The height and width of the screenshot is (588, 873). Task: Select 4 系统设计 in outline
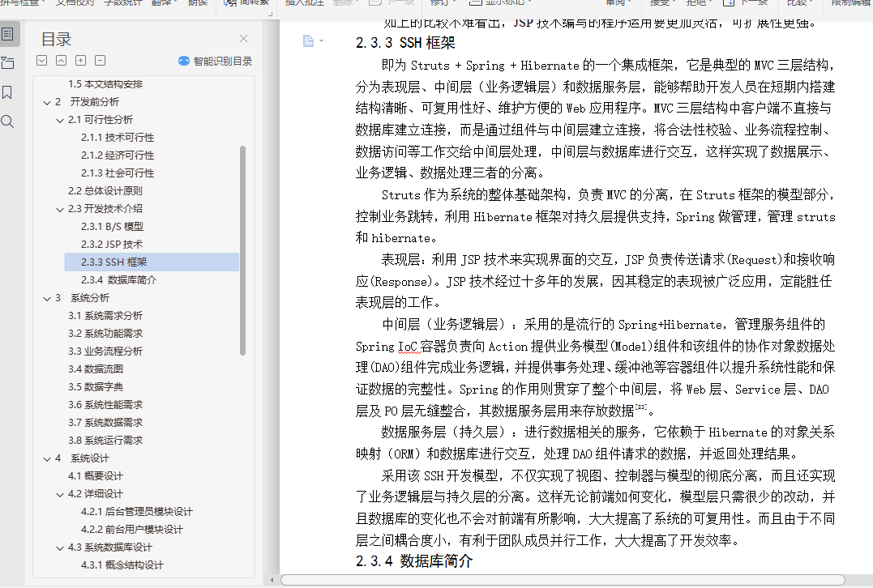click(x=82, y=458)
